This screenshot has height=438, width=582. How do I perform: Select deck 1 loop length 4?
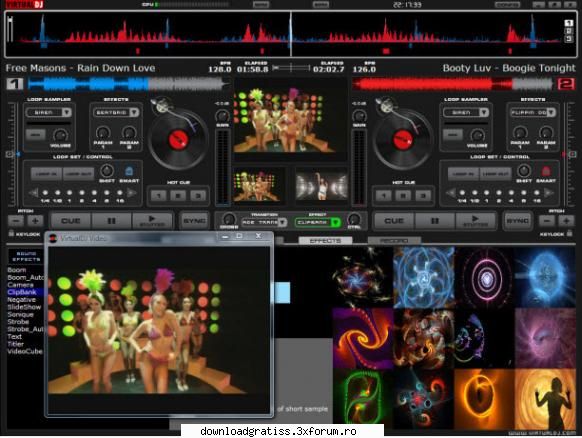94,193
